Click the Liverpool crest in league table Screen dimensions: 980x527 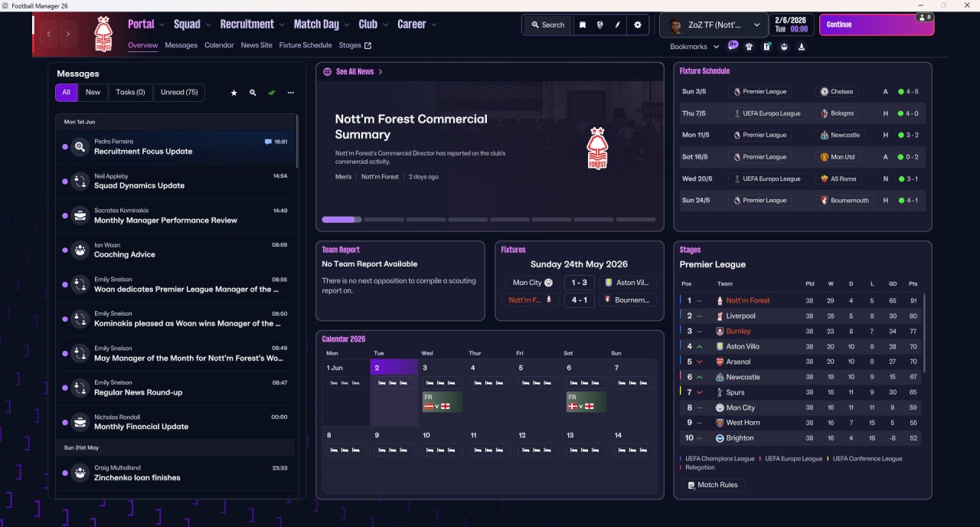point(720,316)
